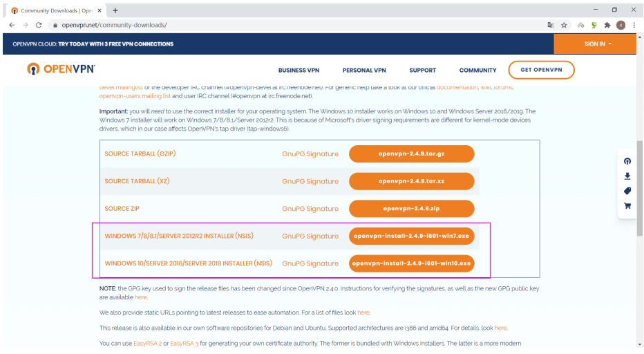Open GnuPG Signature for Windows 10 installer
The height and width of the screenshot is (354, 644).
[x=310, y=263]
